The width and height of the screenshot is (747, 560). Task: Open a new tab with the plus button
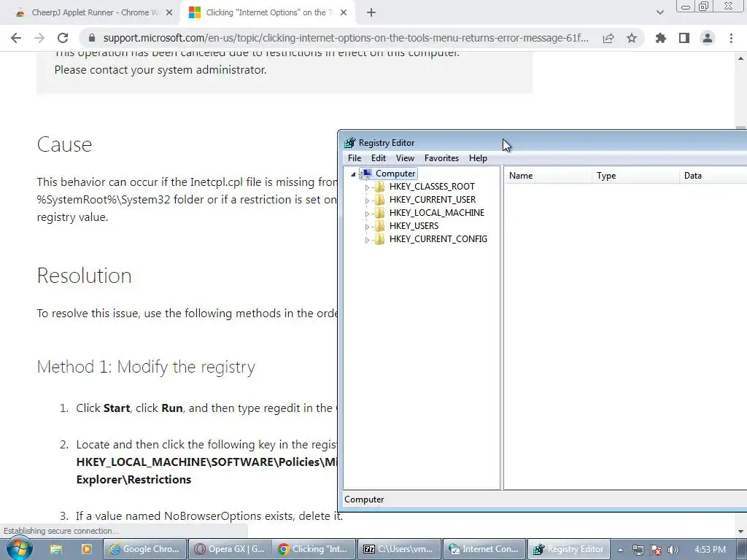371,13
